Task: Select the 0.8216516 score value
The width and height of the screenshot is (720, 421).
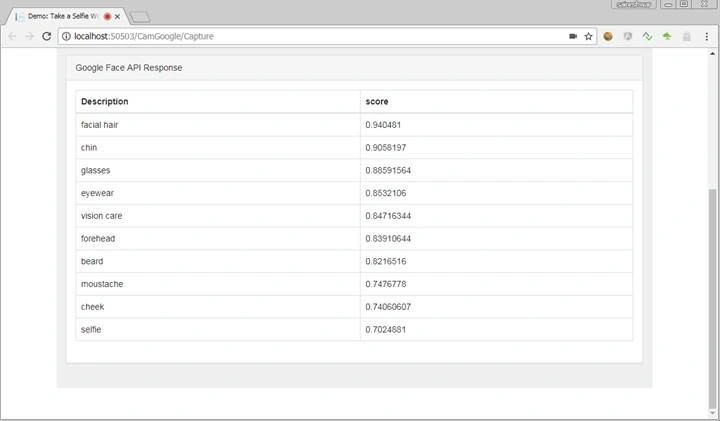Action: pyautogui.click(x=386, y=261)
